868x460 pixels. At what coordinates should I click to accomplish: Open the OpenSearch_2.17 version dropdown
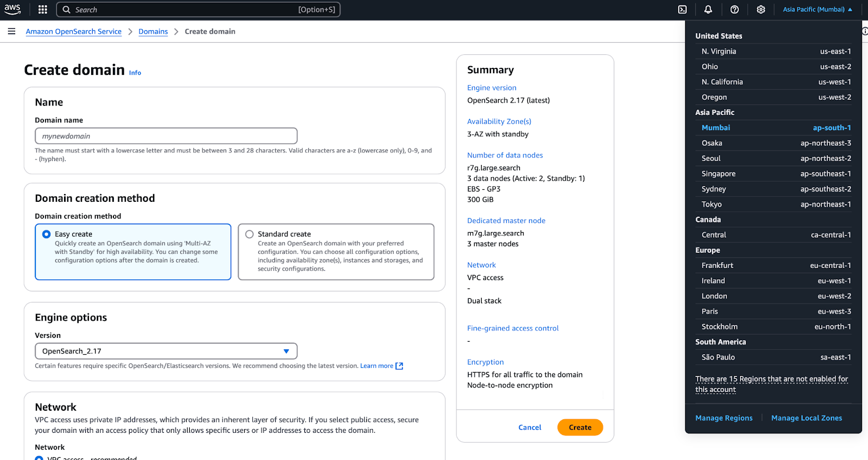pyautogui.click(x=166, y=351)
